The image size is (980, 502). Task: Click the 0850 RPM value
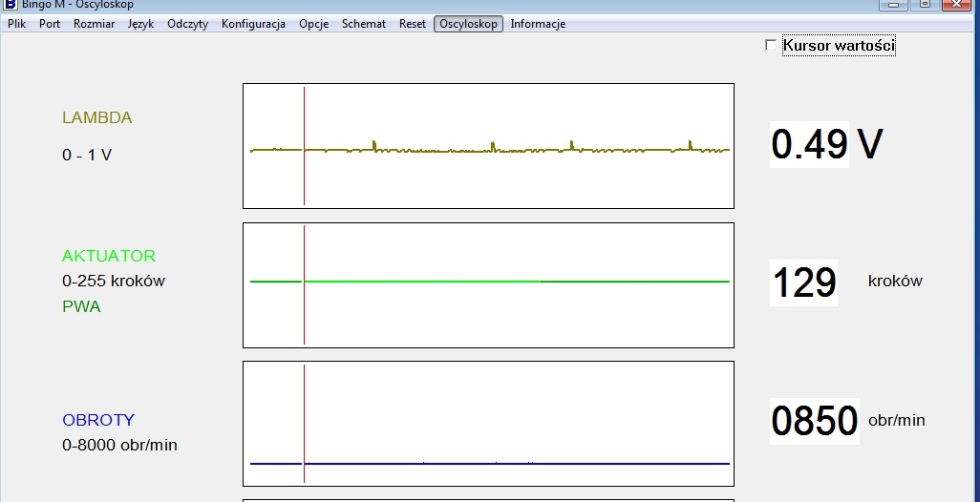(815, 421)
